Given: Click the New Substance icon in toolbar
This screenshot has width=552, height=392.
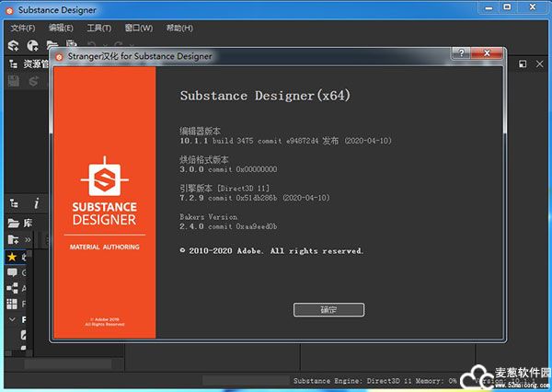Looking at the screenshot, I should pos(13,45).
